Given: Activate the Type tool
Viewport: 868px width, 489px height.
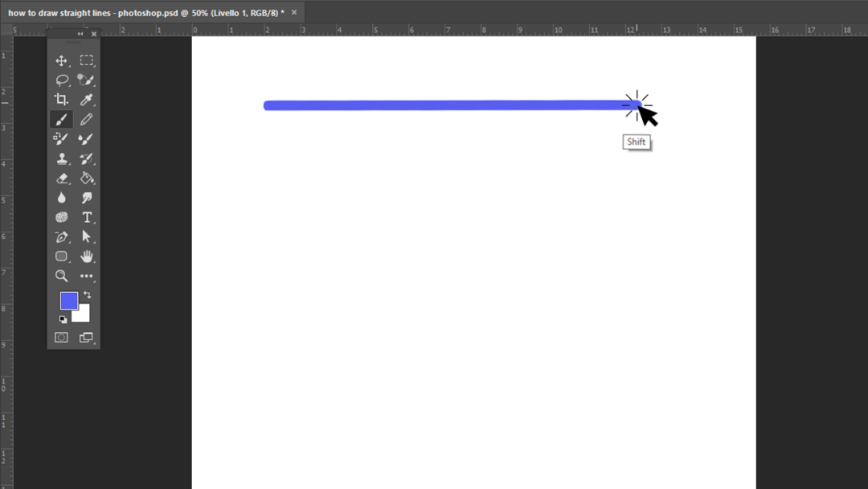Looking at the screenshot, I should [86, 217].
